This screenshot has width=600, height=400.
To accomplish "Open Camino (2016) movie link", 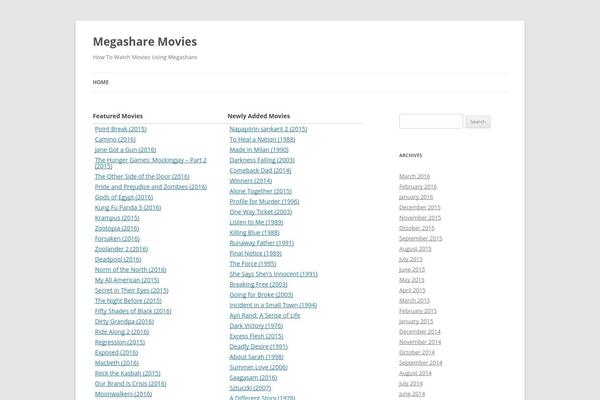I will click(115, 139).
